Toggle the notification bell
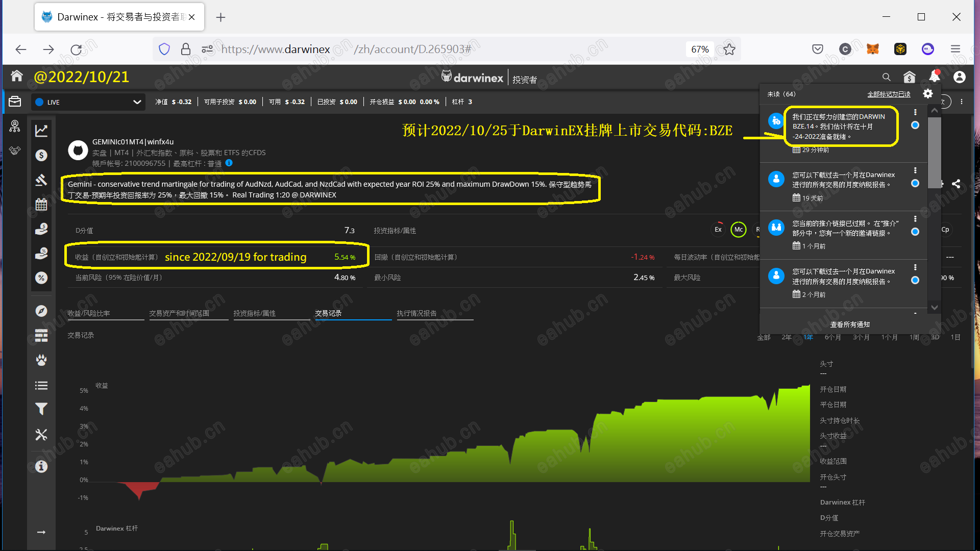Viewport: 980px width, 551px height. (935, 76)
